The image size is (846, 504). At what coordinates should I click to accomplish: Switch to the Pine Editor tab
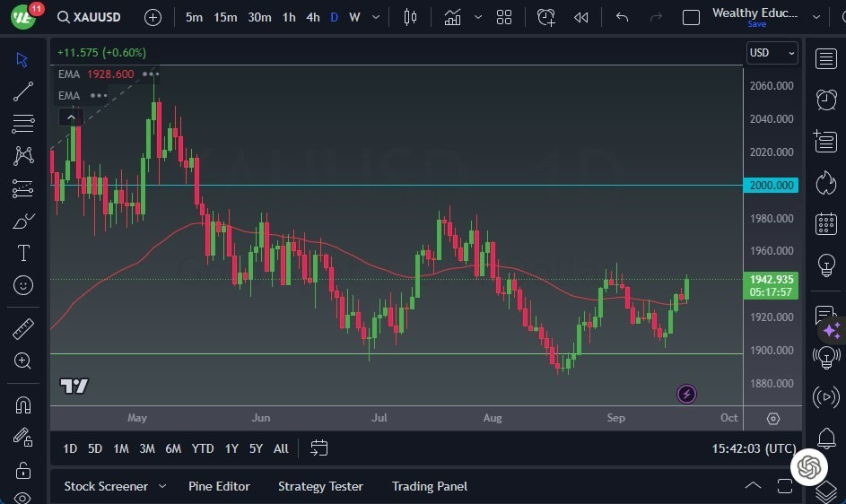[x=219, y=486]
